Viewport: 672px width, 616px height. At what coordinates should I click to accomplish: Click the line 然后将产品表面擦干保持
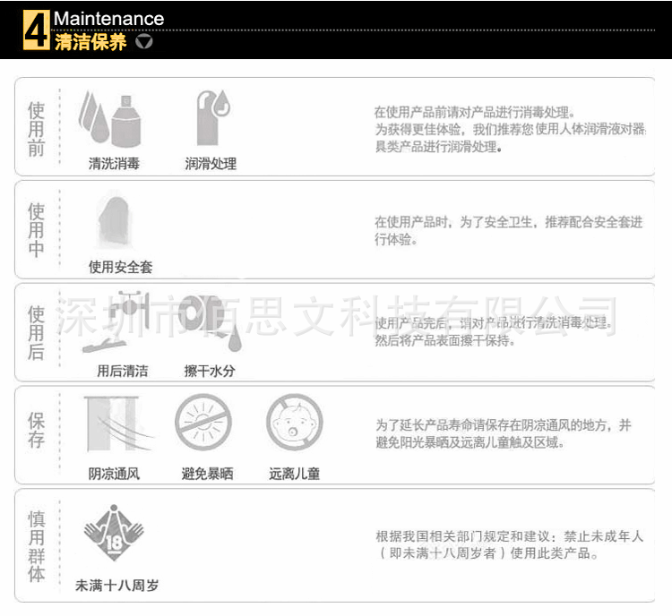pos(444,341)
